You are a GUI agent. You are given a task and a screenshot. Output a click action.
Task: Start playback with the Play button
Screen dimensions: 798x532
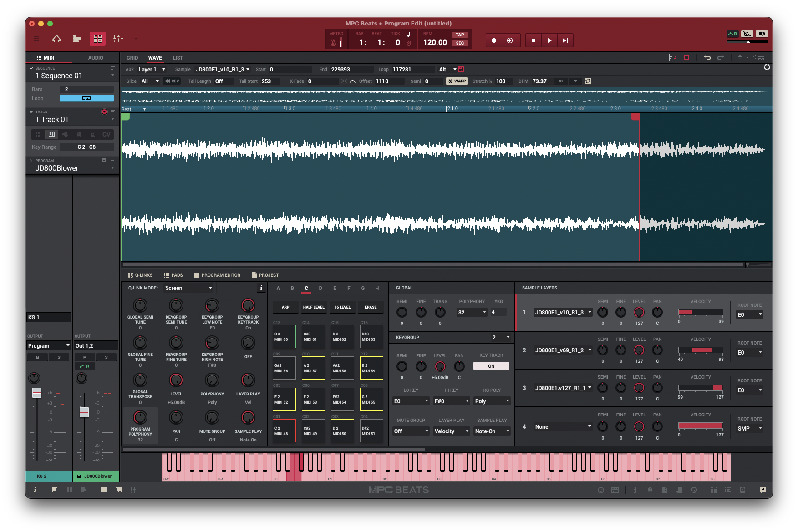coord(549,41)
